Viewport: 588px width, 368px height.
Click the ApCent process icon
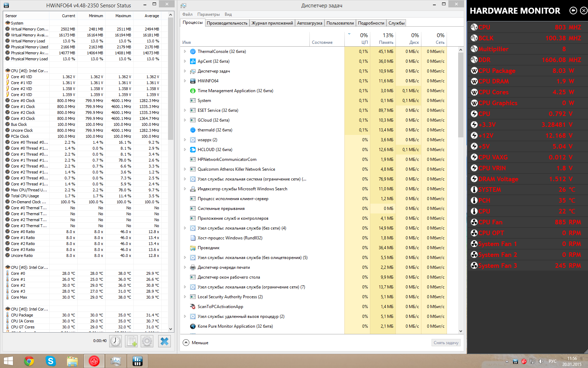tap(192, 61)
